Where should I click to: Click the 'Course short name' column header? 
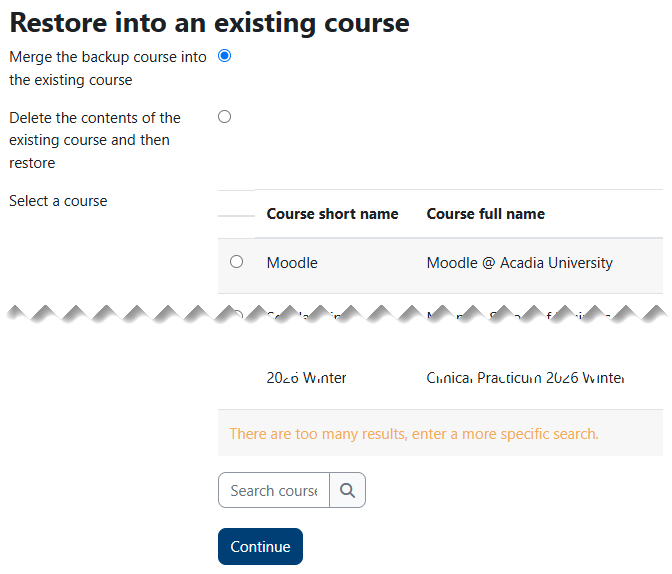(x=332, y=213)
